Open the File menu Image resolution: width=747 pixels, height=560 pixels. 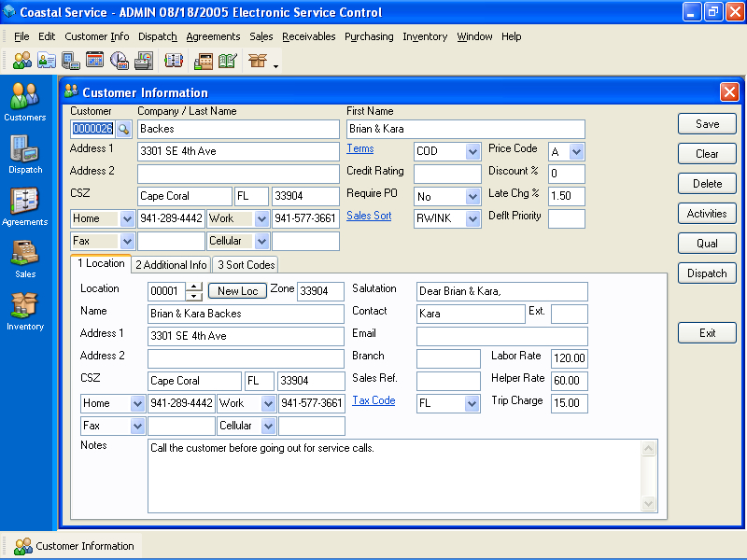[21, 36]
